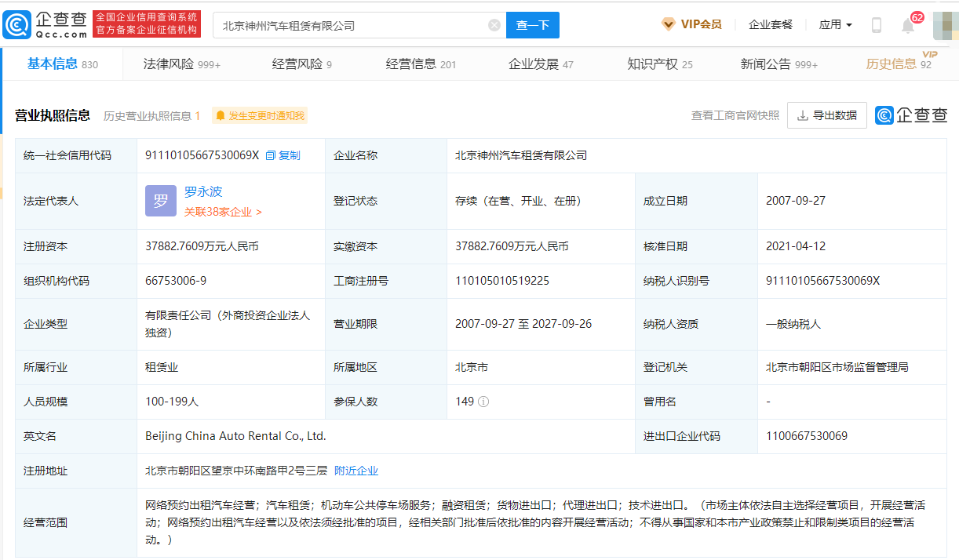Click the 企查查 logo beside export button
This screenshot has height=560, width=959.
click(911, 115)
